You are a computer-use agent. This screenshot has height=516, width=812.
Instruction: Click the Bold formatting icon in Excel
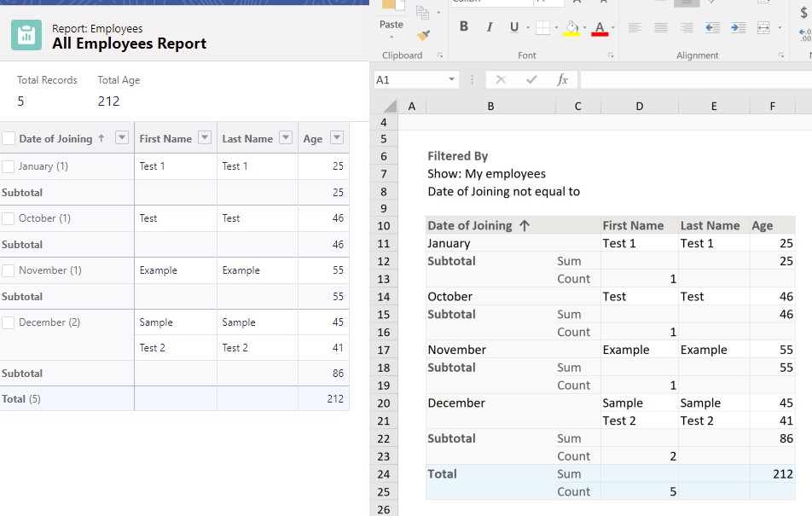click(x=464, y=26)
